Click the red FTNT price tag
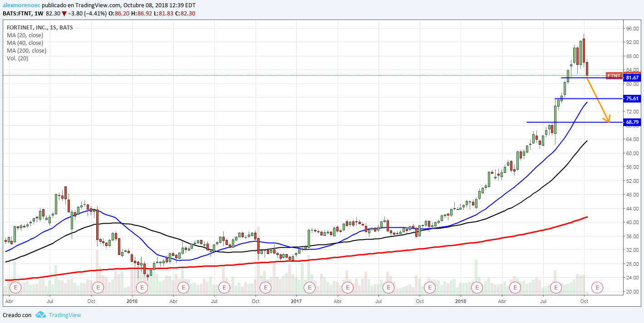The width and height of the screenshot is (644, 323). pyautogui.click(x=614, y=75)
